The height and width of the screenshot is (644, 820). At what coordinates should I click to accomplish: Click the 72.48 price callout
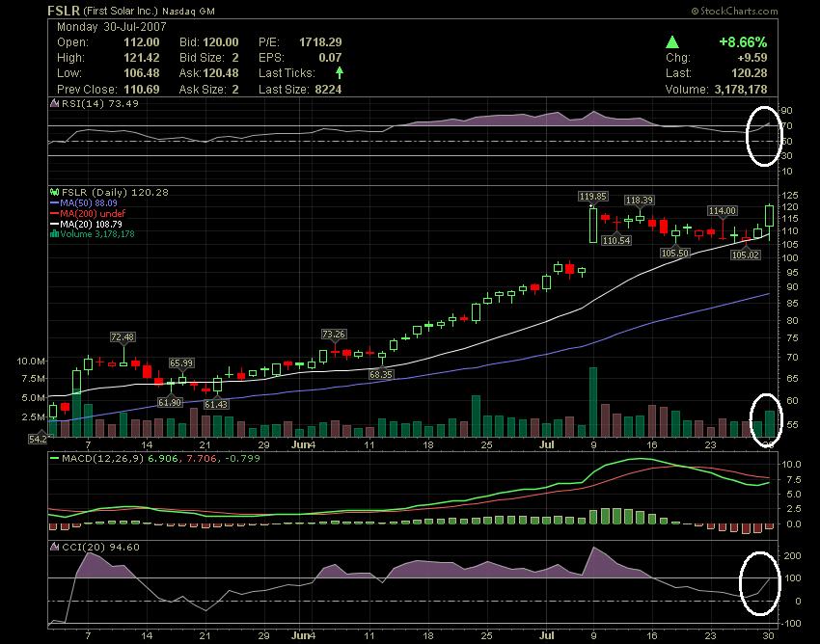point(123,337)
